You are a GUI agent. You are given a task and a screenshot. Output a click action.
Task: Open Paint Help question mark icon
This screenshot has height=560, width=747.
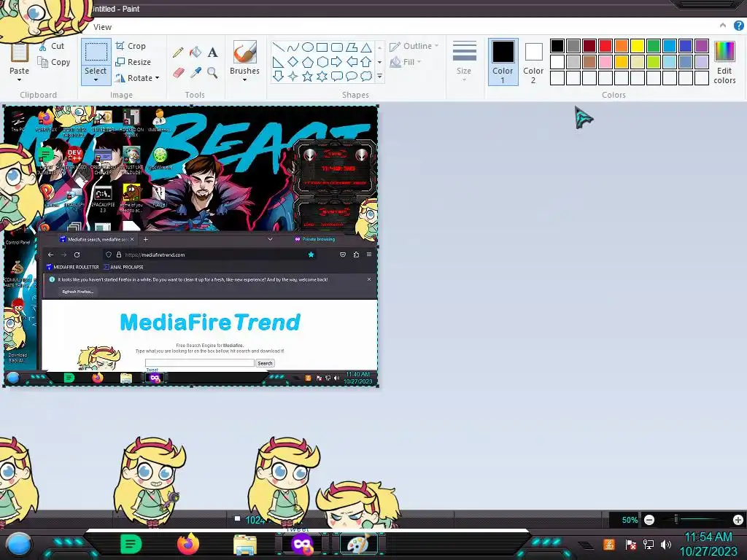coord(738,26)
